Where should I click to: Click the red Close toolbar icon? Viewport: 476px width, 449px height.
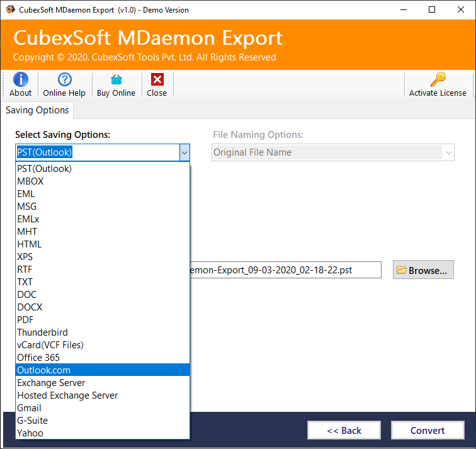click(157, 79)
